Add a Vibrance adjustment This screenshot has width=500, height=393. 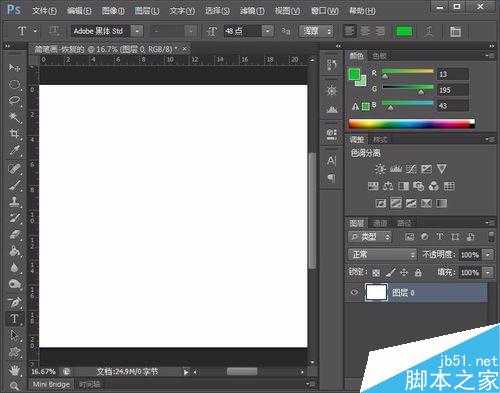(x=442, y=169)
